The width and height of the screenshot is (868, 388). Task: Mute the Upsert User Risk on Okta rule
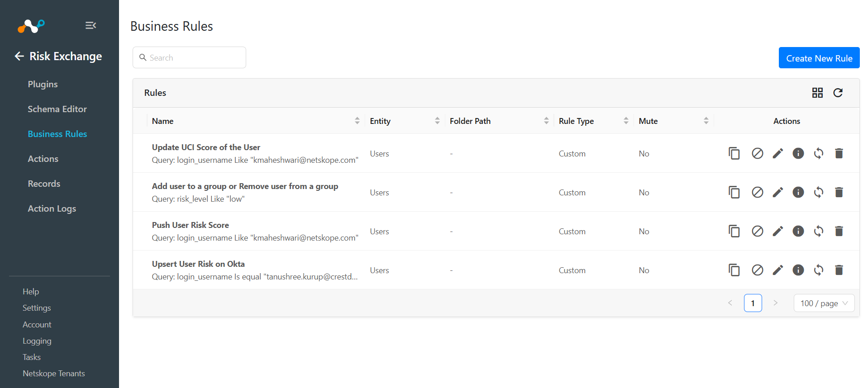pos(758,270)
